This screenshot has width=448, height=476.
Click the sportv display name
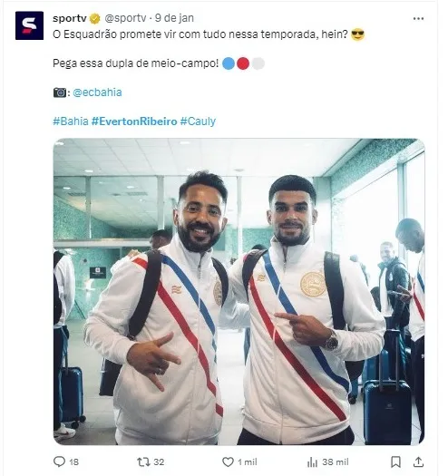(70, 18)
